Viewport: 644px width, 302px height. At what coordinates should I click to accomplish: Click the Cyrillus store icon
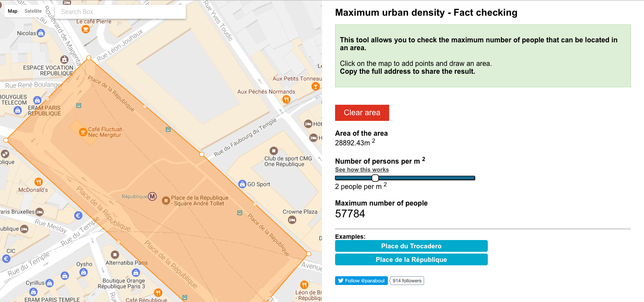[48, 282]
